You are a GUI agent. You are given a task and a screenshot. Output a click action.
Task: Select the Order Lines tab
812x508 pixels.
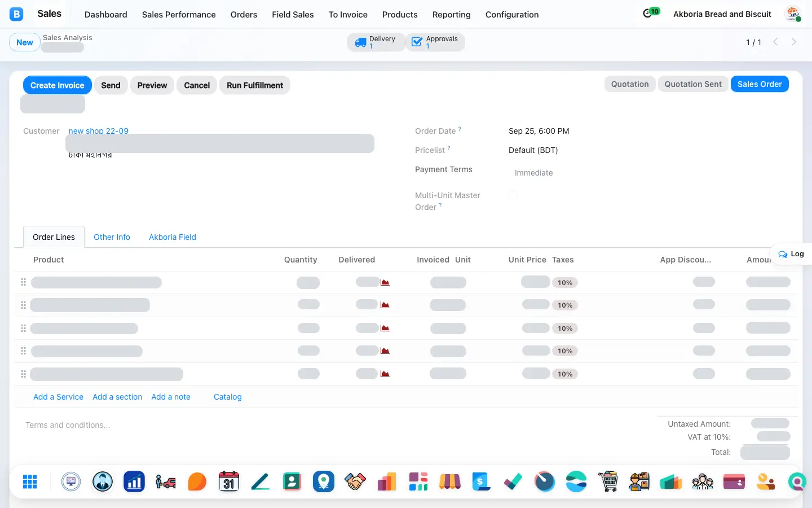[54, 237]
